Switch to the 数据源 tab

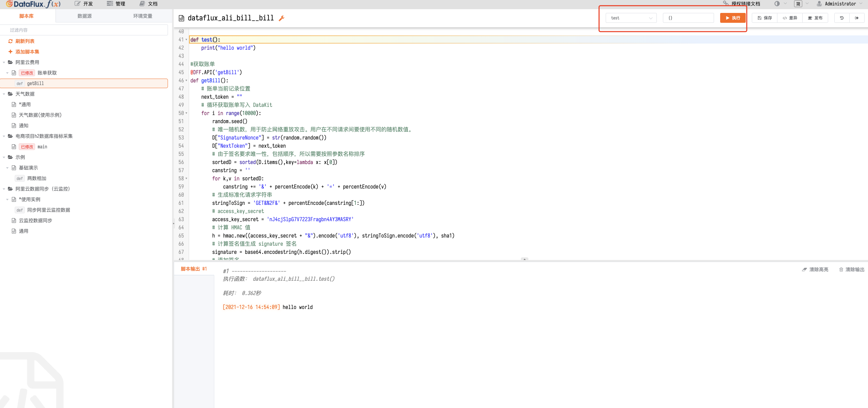[84, 16]
